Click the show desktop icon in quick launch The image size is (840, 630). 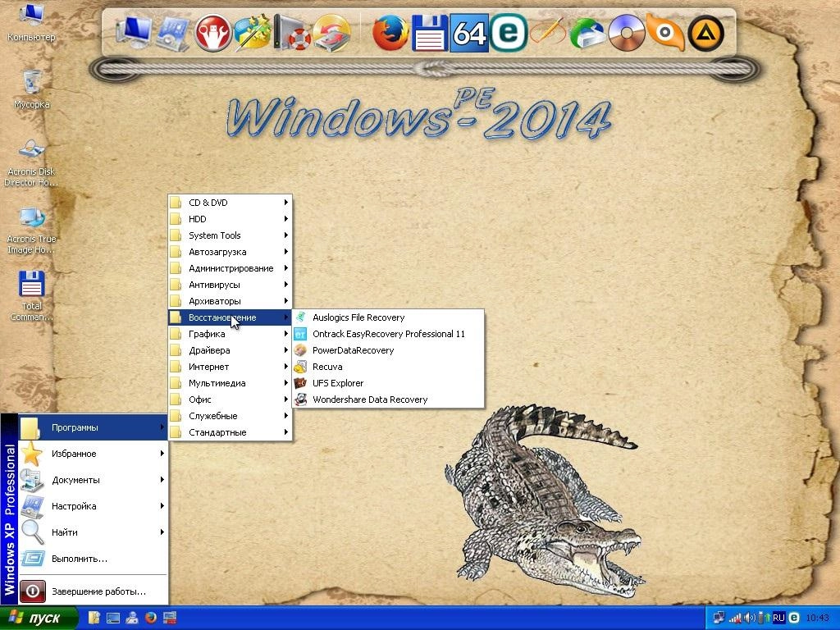click(x=113, y=618)
